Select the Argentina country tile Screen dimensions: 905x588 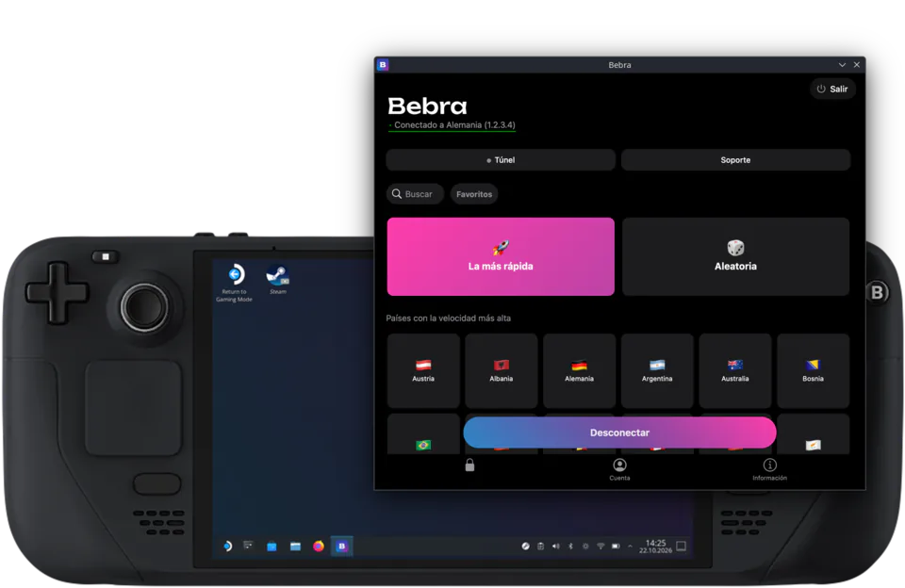pos(657,370)
